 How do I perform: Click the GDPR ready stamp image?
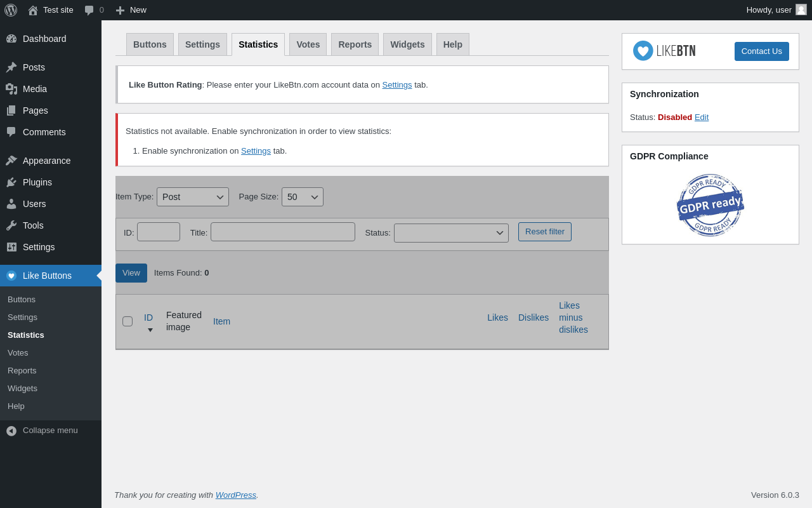click(710, 205)
